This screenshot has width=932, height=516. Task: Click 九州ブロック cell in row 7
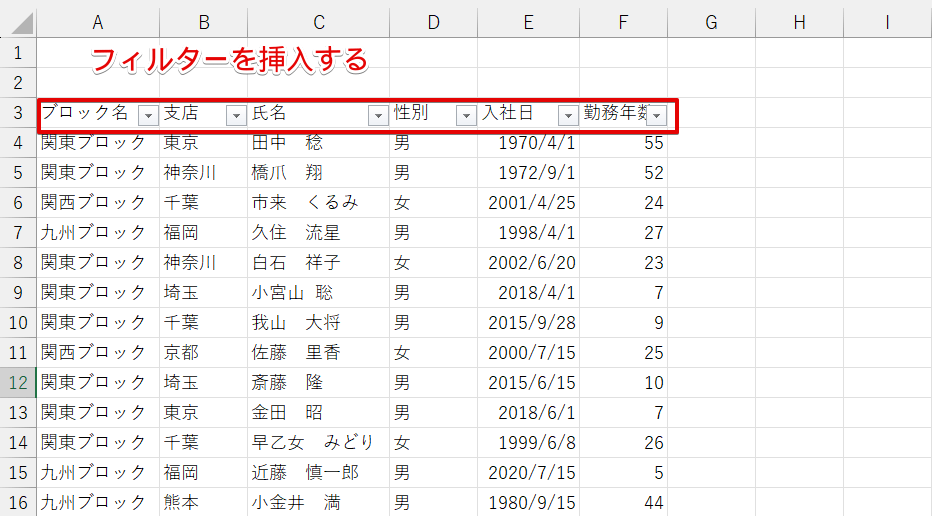[x=98, y=232]
